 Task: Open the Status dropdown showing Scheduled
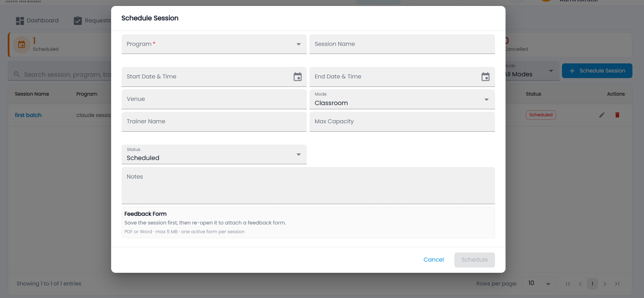click(214, 154)
